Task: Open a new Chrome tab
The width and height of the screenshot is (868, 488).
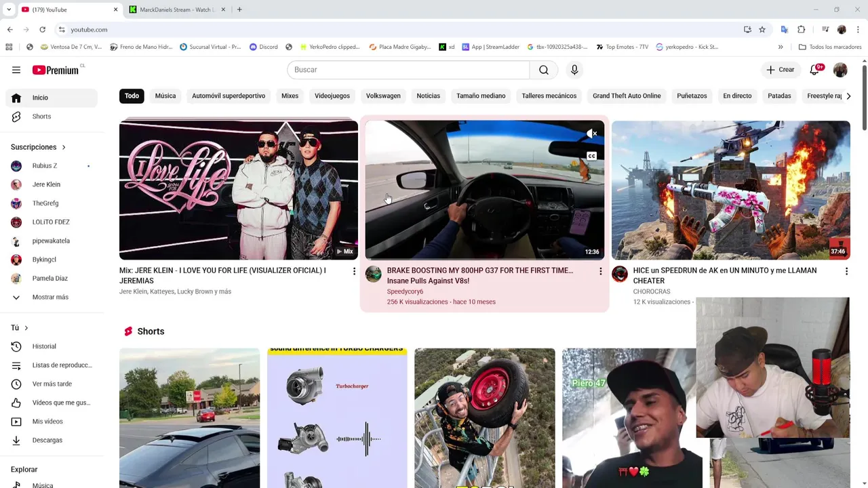Action: [x=239, y=9]
